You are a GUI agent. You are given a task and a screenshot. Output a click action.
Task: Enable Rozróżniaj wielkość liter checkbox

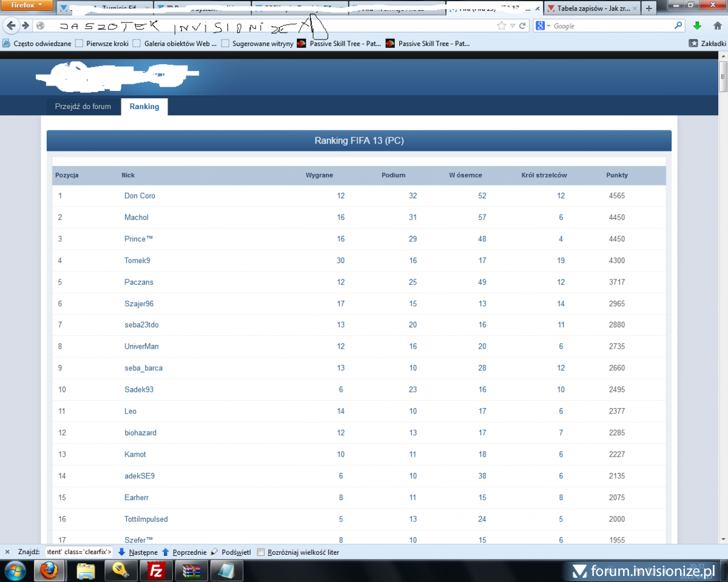click(261, 552)
